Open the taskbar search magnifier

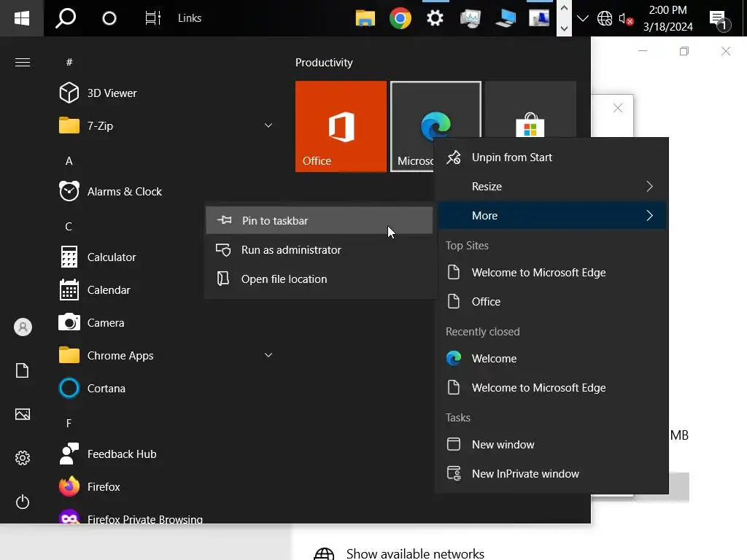click(66, 18)
